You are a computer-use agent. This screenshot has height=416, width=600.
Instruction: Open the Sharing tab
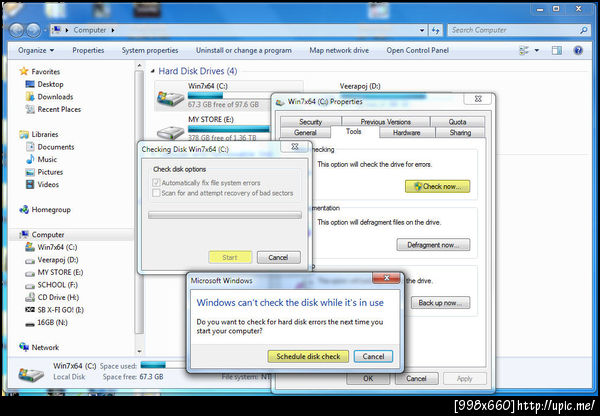[460, 132]
